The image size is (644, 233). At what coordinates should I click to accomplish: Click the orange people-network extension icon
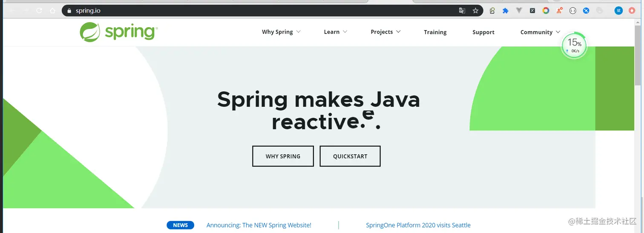(559, 11)
